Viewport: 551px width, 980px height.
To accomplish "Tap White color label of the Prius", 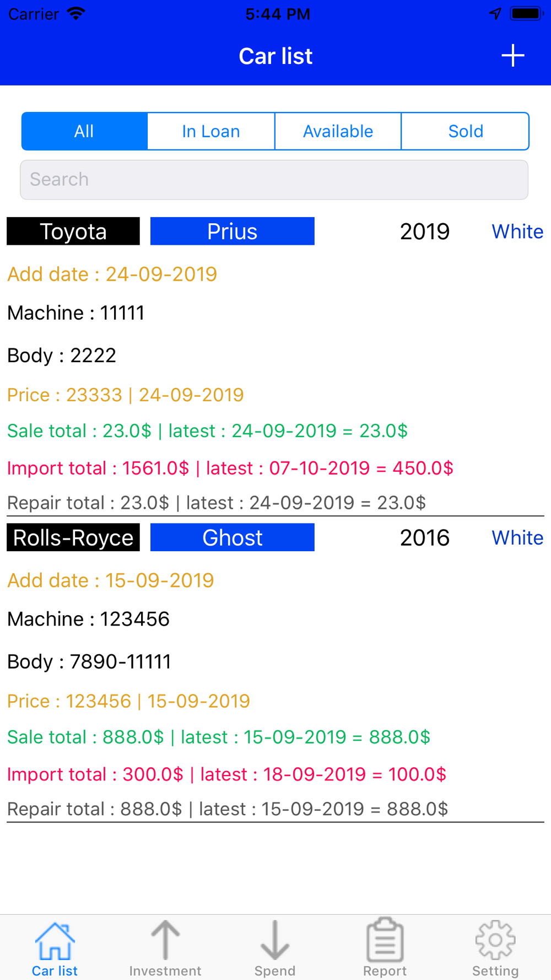I will click(517, 231).
